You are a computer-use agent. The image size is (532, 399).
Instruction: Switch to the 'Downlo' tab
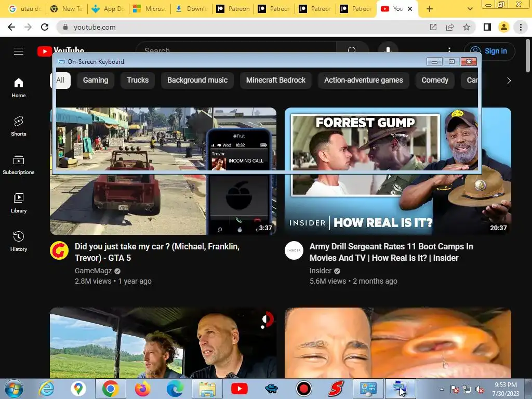[191, 9]
